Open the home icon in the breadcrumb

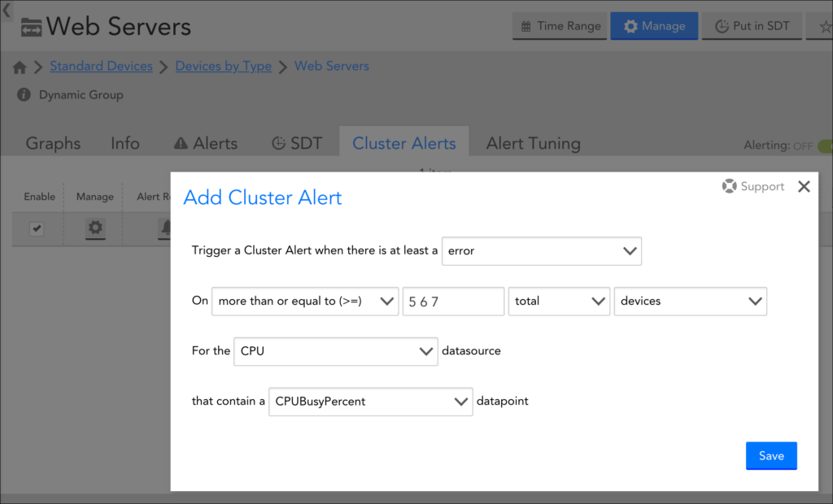(18, 66)
